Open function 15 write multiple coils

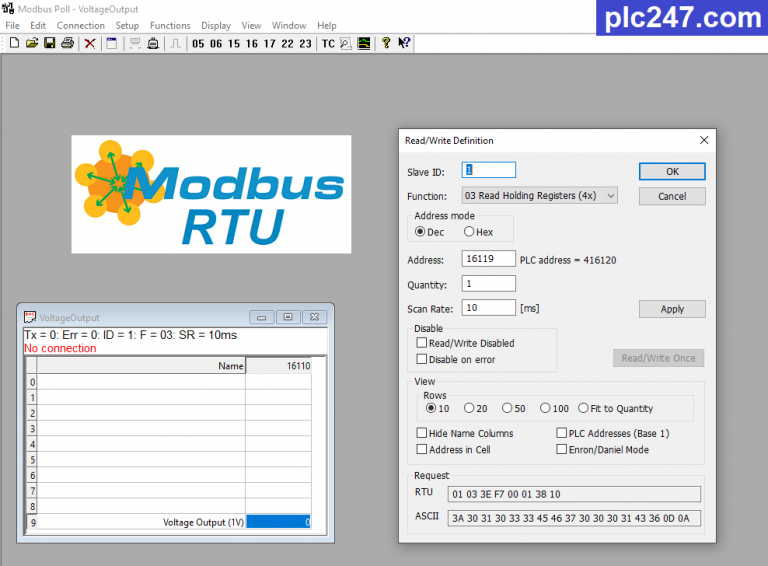point(234,44)
